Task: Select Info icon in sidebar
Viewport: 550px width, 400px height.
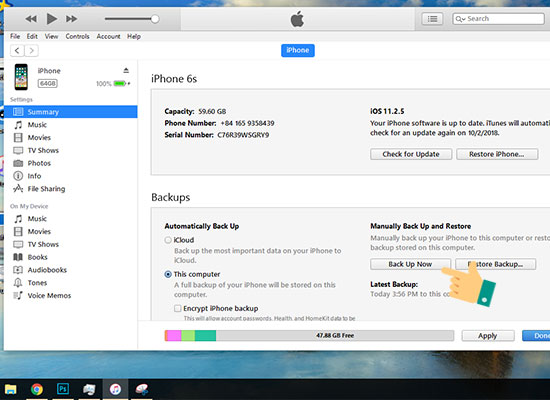Action: coord(18,176)
